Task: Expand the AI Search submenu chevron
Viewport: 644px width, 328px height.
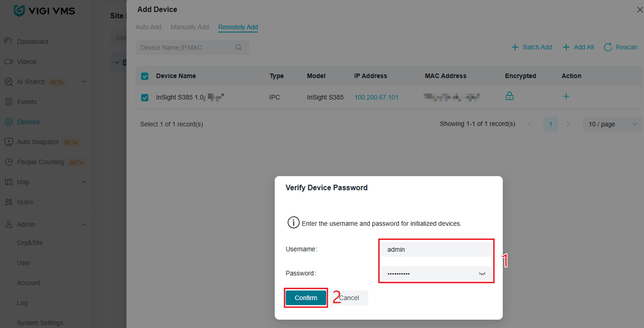Action: (x=84, y=82)
